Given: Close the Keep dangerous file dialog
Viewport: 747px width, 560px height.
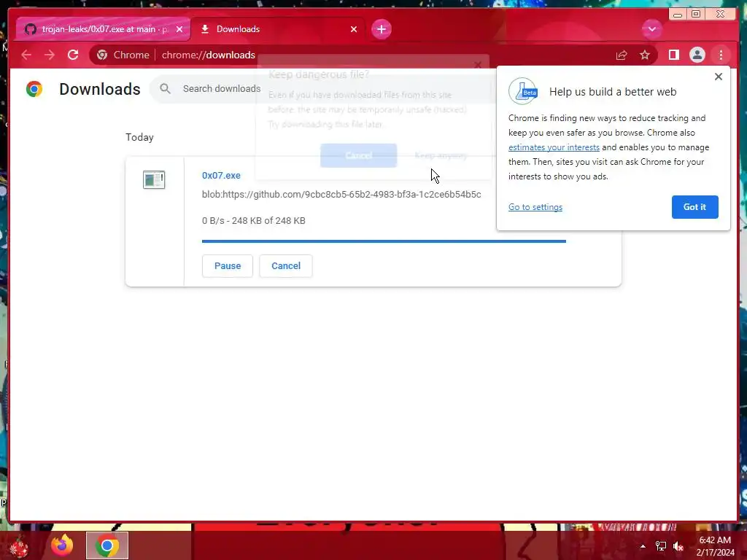Looking at the screenshot, I should click(x=478, y=64).
